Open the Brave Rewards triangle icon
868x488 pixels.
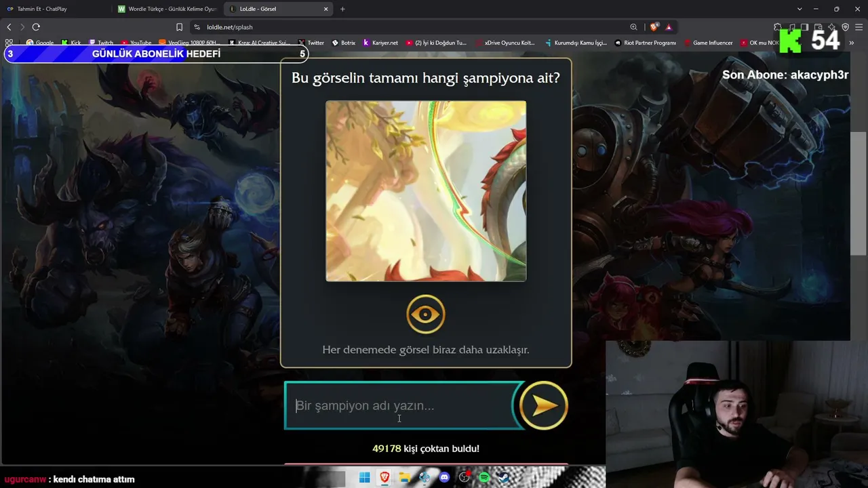coord(669,27)
